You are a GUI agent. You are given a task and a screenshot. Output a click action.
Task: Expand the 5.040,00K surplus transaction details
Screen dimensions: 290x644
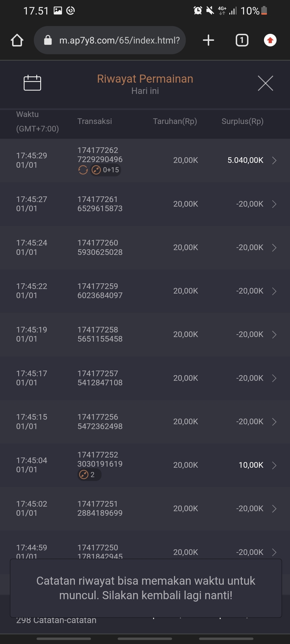274,160
